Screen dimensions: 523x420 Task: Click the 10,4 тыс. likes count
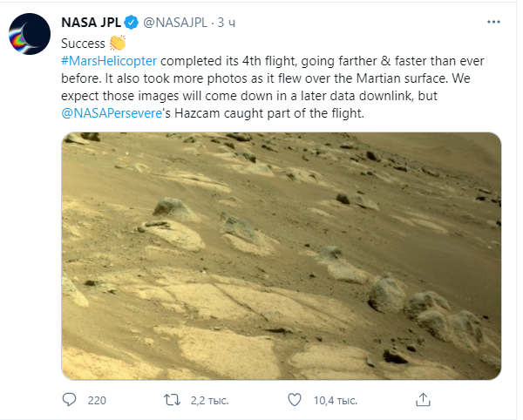(x=336, y=400)
